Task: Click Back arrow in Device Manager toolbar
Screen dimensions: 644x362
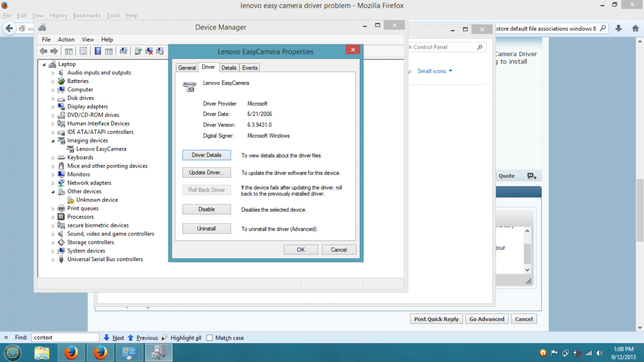Action: point(43,51)
